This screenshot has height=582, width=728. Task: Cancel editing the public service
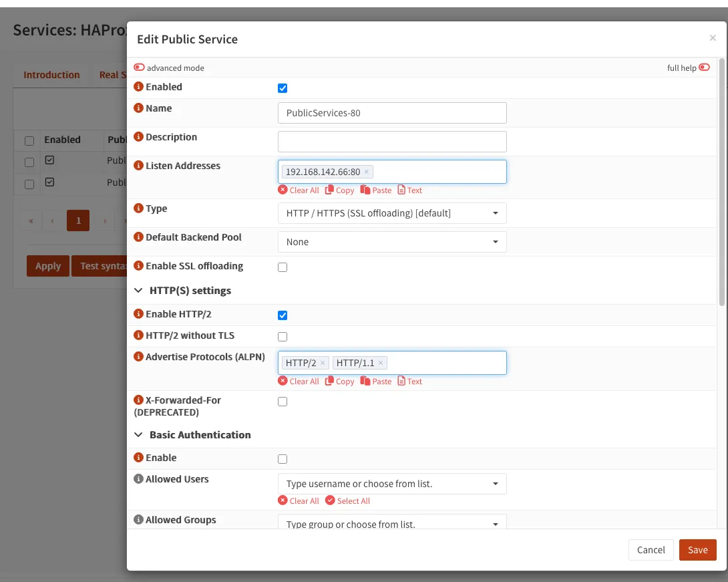(651, 550)
